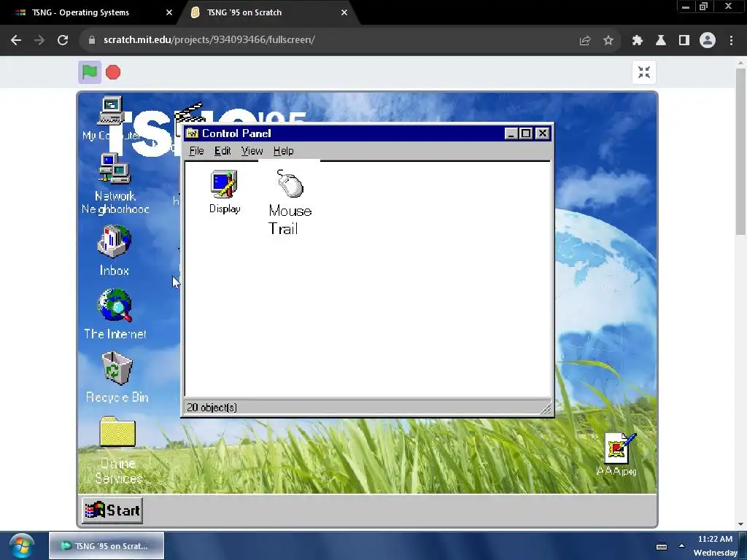747x560 pixels.
Task: Click the Scratch green flag
Action: pyautogui.click(x=90, y=72)
